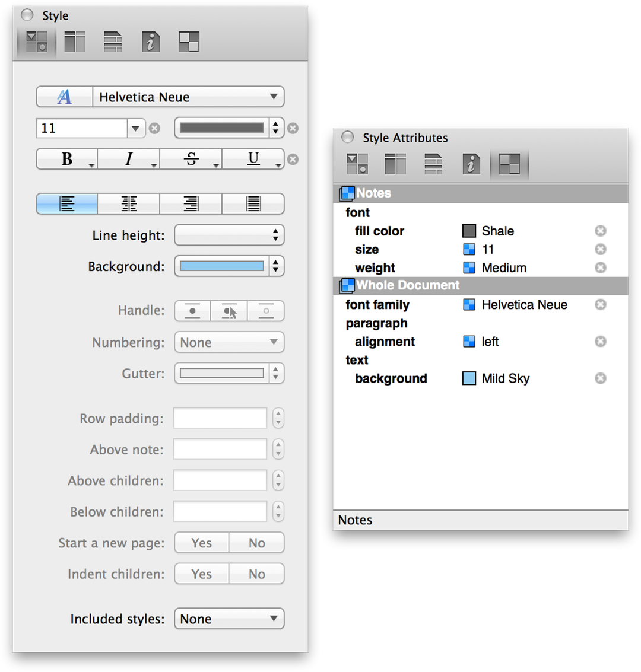Open the Gutter color popup arrows
Viewport: 641px width, 672px height.
[276, 373]
